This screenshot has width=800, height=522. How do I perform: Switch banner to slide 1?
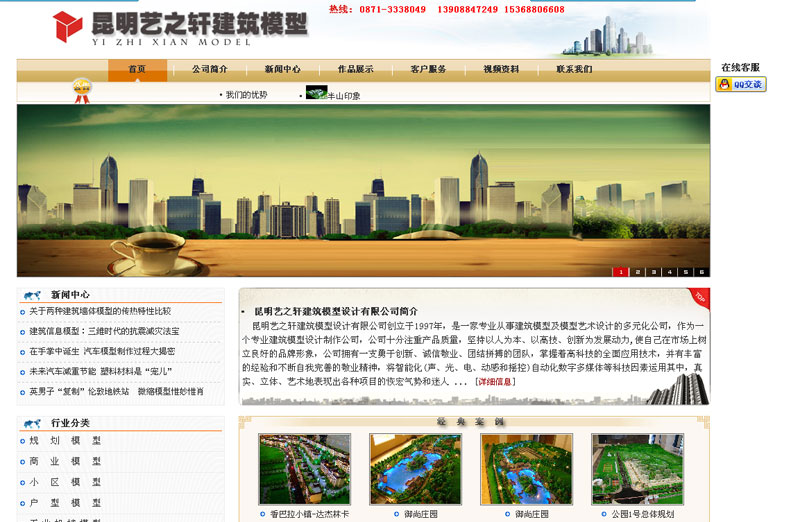pyautogui.click(x=620, y=271)
